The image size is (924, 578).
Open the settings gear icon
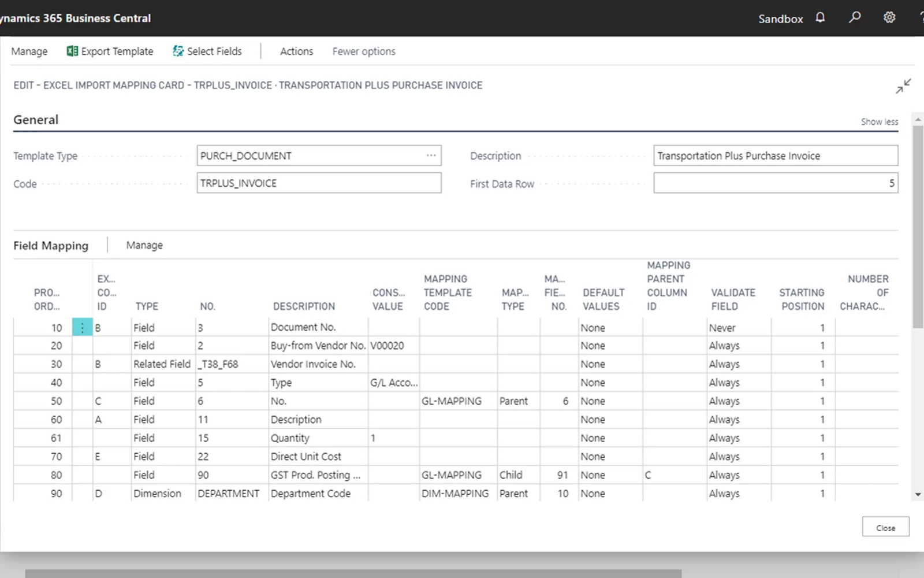click(889, 17)
